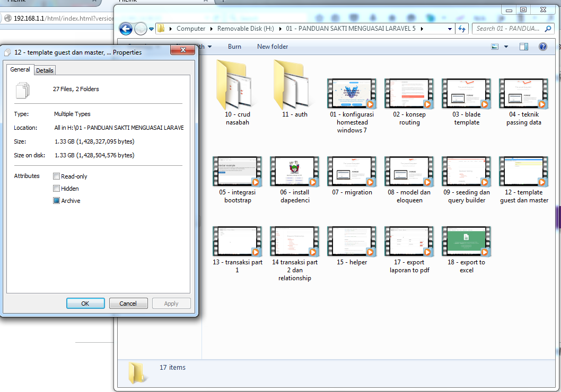Select video 05 - integrasi bootstrap
Viewport: 561px width, 392px height.
pyautogui.click(x=237, y=180)
